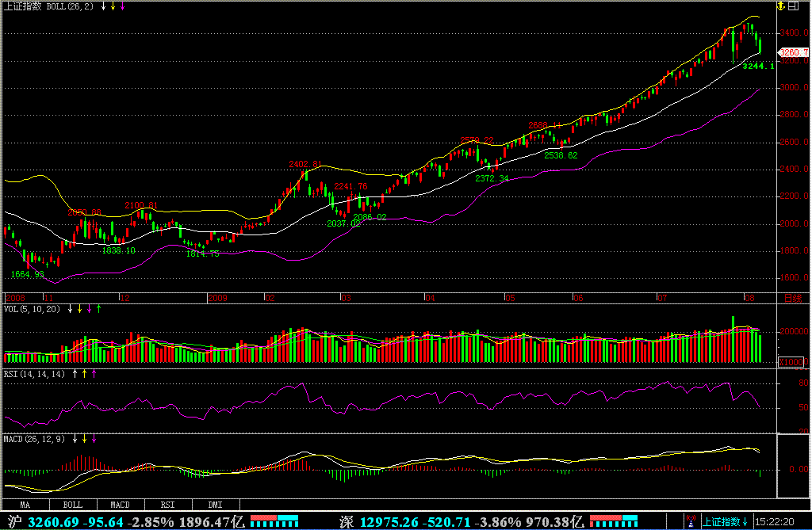Click the window layout grid icon
This screenshot has height=530, width=812.
click(793, 6)
